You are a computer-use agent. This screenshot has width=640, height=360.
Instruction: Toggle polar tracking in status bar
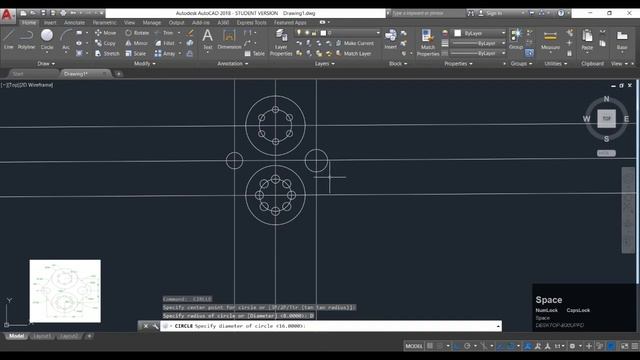tap(467, 346)
